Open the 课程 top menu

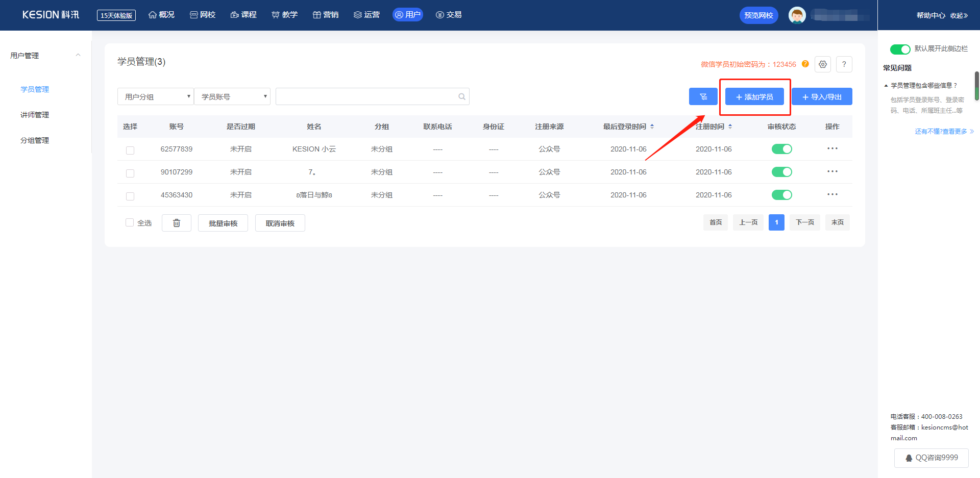[243, 15]
